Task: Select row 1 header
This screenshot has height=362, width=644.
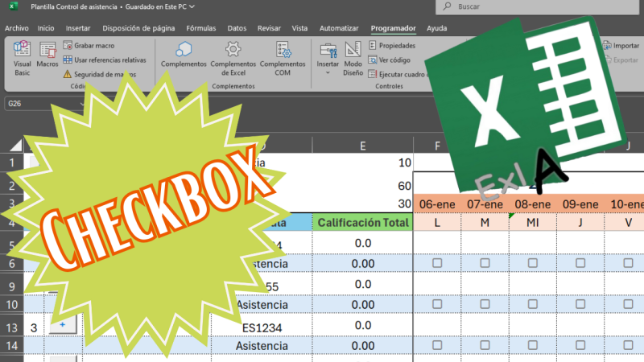Action: 12,163
